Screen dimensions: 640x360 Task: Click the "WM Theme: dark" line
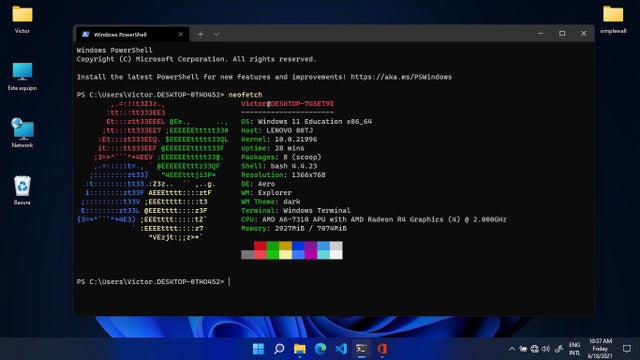[x=270, y=202]
